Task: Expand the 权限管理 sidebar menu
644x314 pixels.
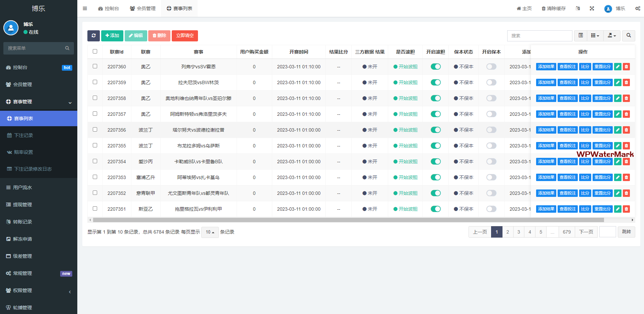Action: click(x=39, y=290)
